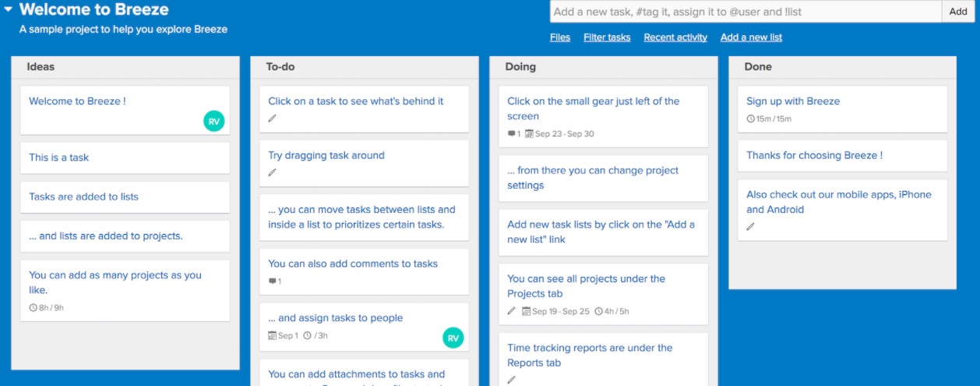Click the Doing list header
This screenshot has width=980, height=386.
coord(603,67)
